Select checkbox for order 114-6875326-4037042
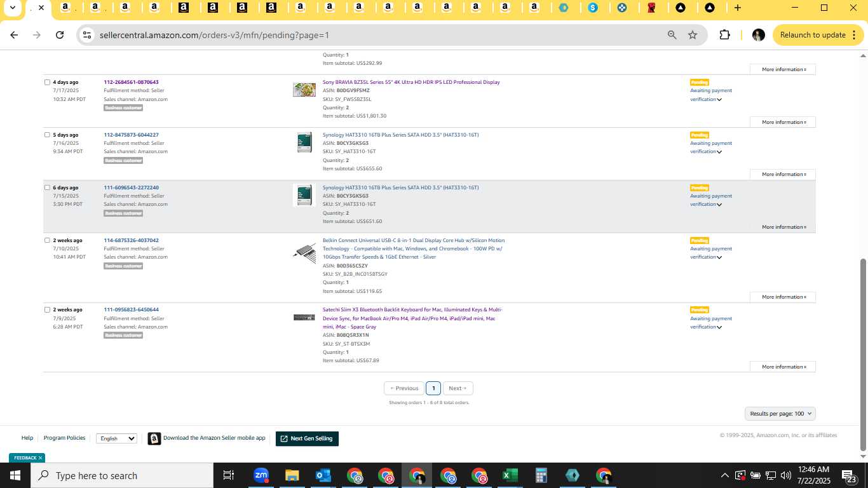Viewport: 868px width, 488px height. [x=47, y=240]
